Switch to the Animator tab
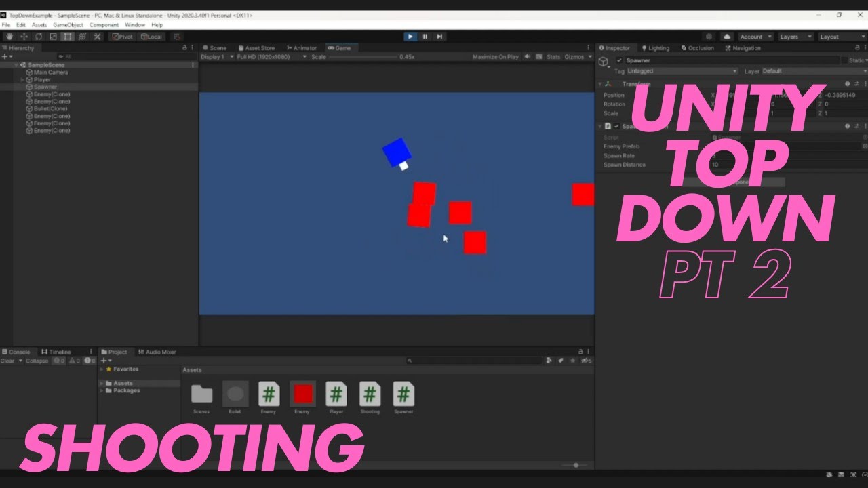This screenshot has height=488, width=868. click(302, 48)
